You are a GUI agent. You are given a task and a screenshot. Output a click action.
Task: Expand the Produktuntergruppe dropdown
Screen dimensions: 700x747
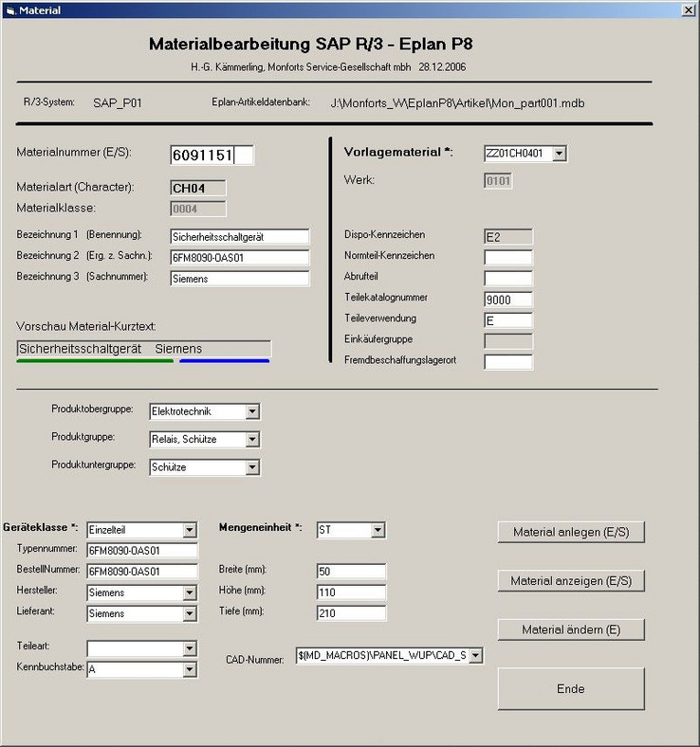251,467
